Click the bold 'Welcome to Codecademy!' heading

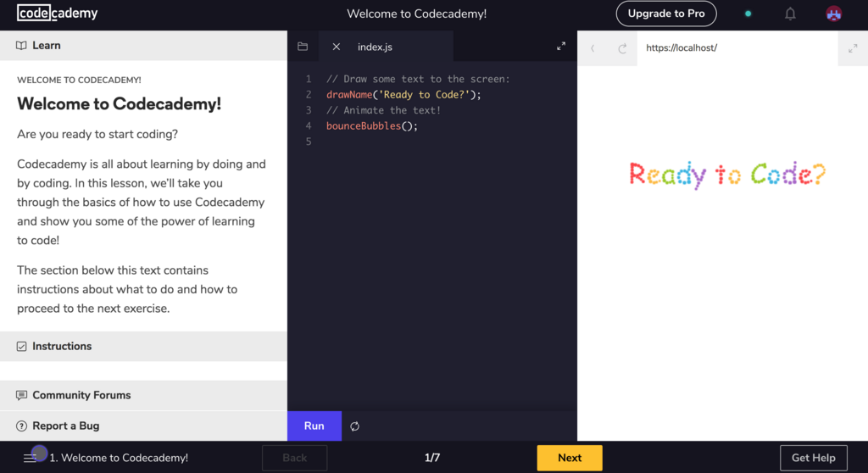click(x=119, y=103)
